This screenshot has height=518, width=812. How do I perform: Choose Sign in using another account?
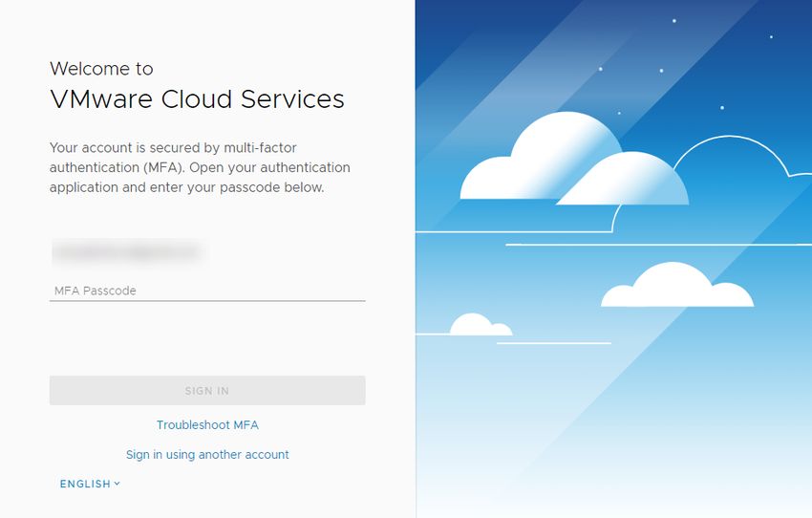207,454
